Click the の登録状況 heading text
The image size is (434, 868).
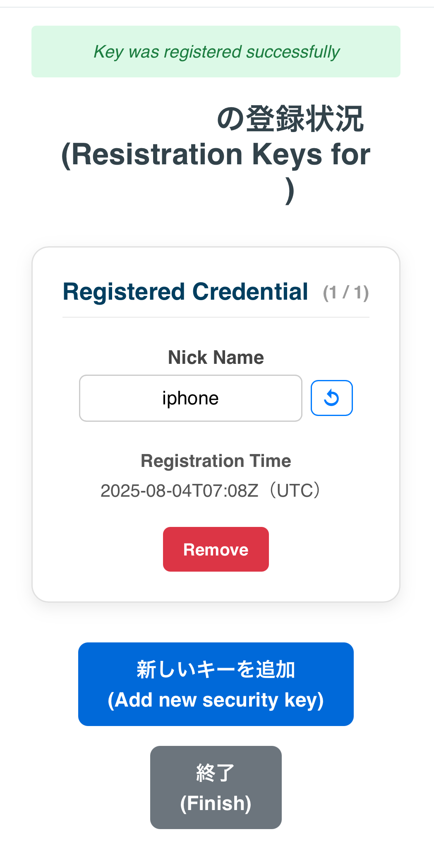(x=290, y=119)
